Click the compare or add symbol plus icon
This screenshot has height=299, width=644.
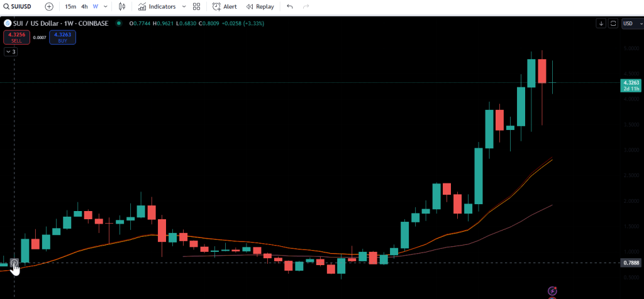coord(49,6)
